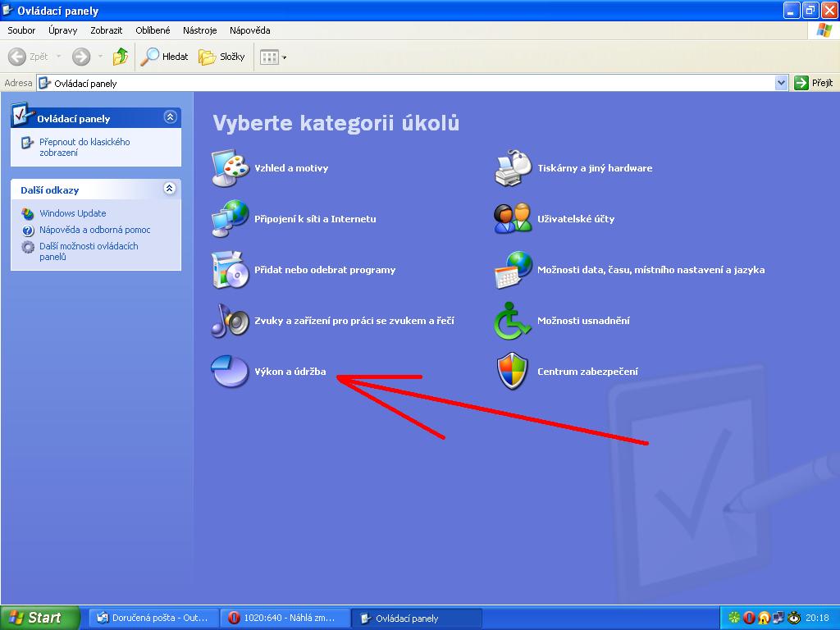The height and width of the screenshot is (630, 840).
Task: Open Vzhled a motivy palette icon
Action: point(231,168)
